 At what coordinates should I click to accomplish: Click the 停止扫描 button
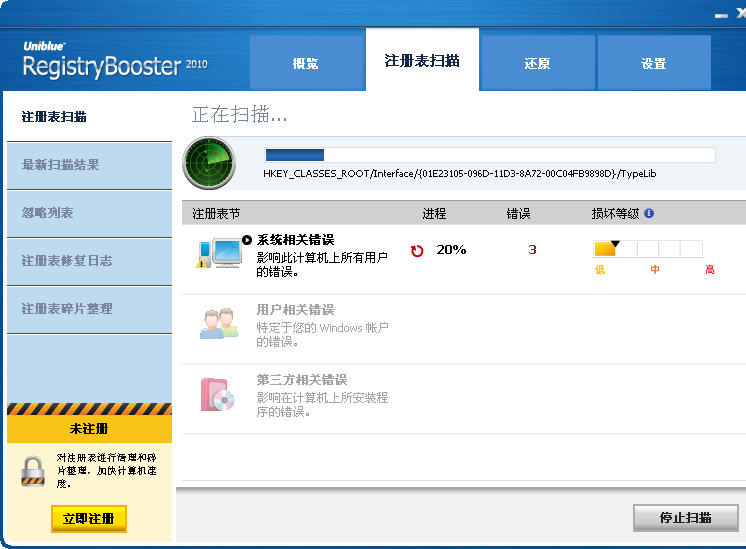tap(686, 518)
